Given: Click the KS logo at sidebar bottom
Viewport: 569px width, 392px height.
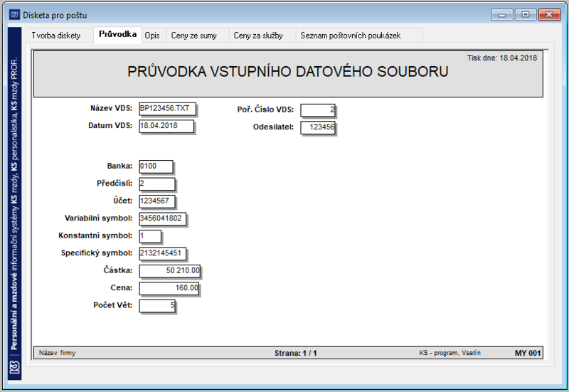Looking at the screenshot, I should coord(14,367).
